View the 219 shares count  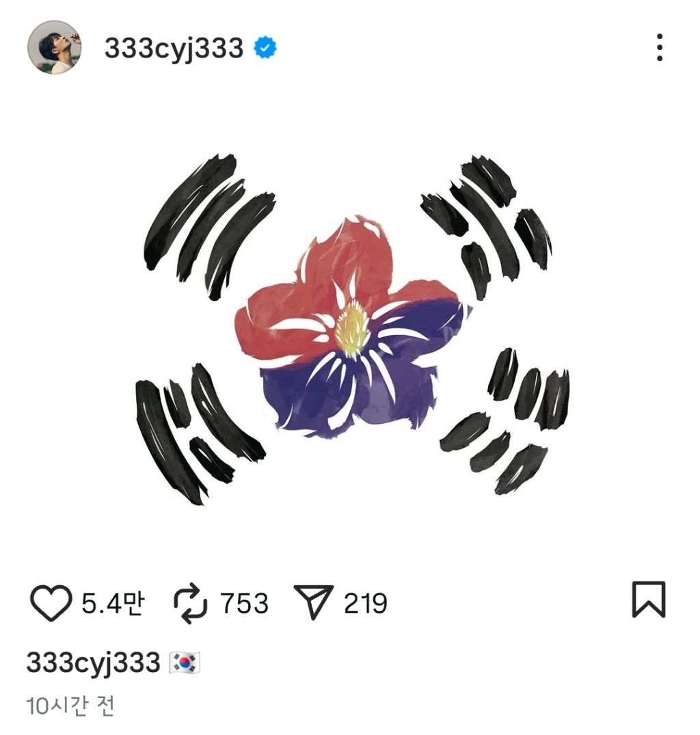point(366,603)
